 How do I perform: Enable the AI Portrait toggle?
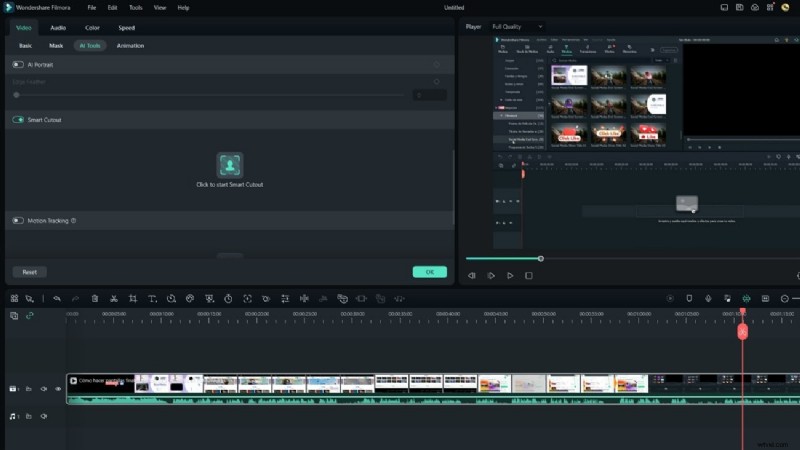pos(18,65)
